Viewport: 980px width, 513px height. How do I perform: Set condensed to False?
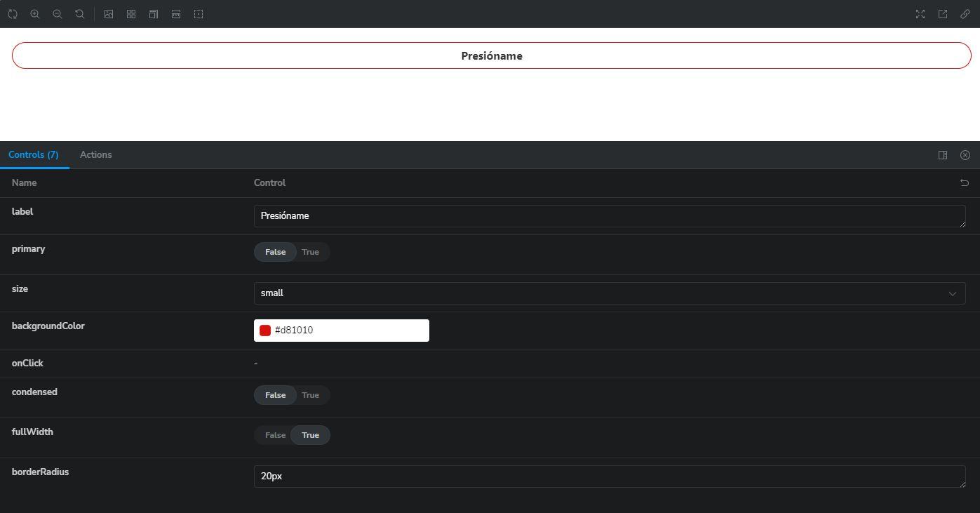tap(275, 395)
